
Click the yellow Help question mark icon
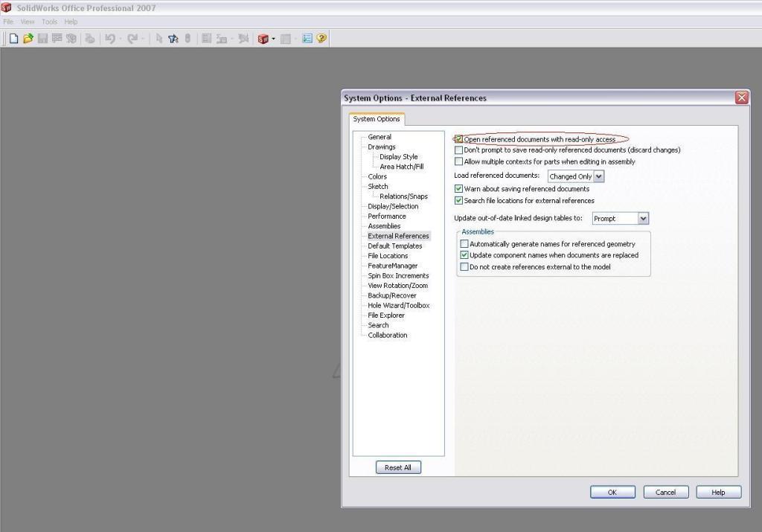pos(321,39)
